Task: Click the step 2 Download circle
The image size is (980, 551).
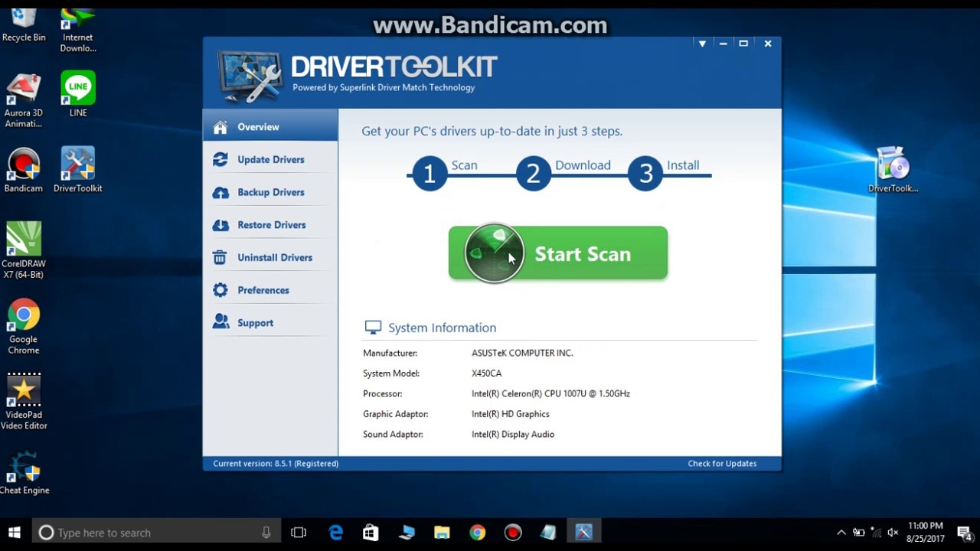Action: pyautogui.click(x=534, y=174)
